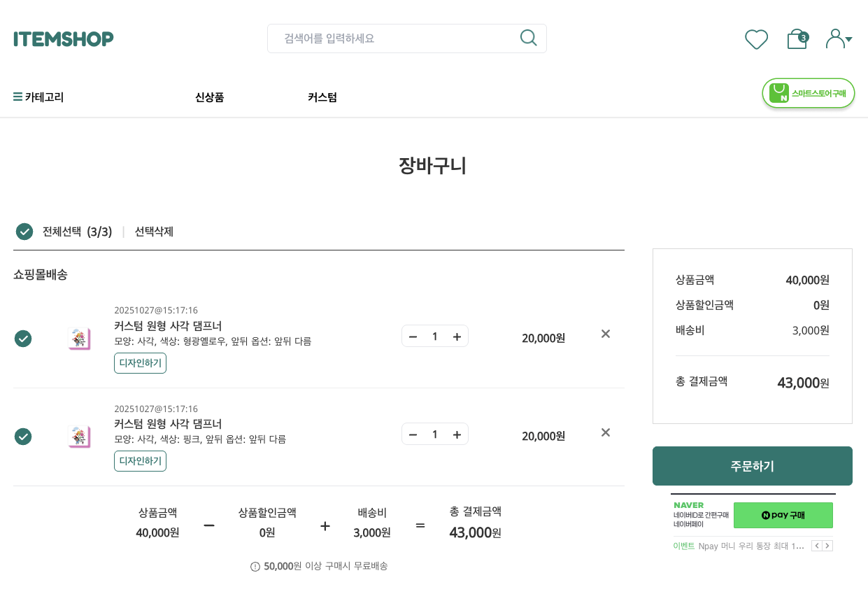Open the 커스텀 menu
Screen dimensions: 868x608
click(x=322, y=97)
